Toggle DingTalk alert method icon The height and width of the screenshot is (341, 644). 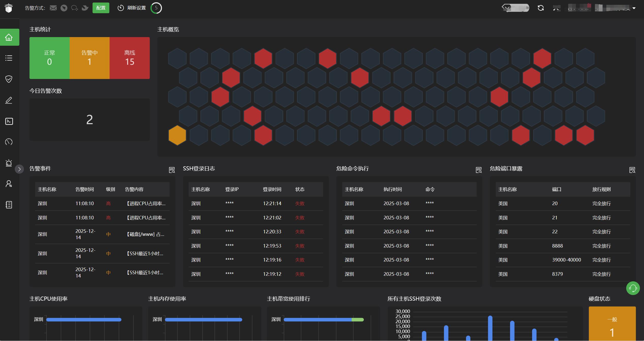(x=64, y=8)
